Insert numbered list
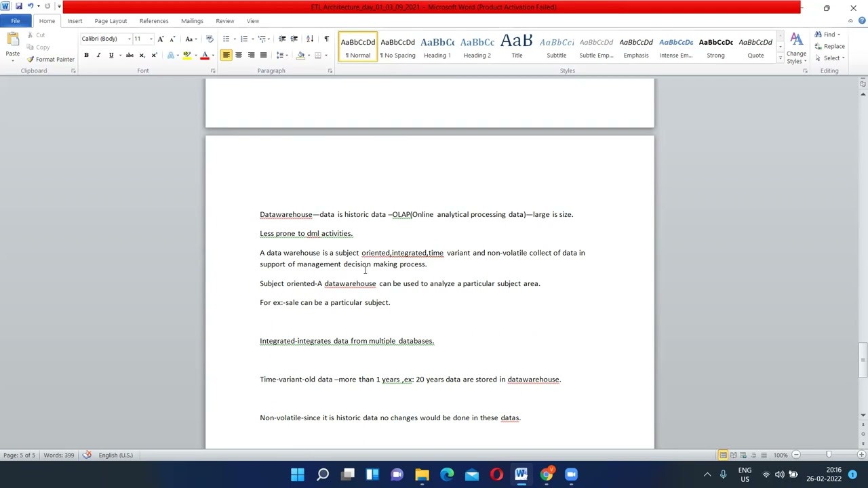868x488 pixels. tap(244, 39)
